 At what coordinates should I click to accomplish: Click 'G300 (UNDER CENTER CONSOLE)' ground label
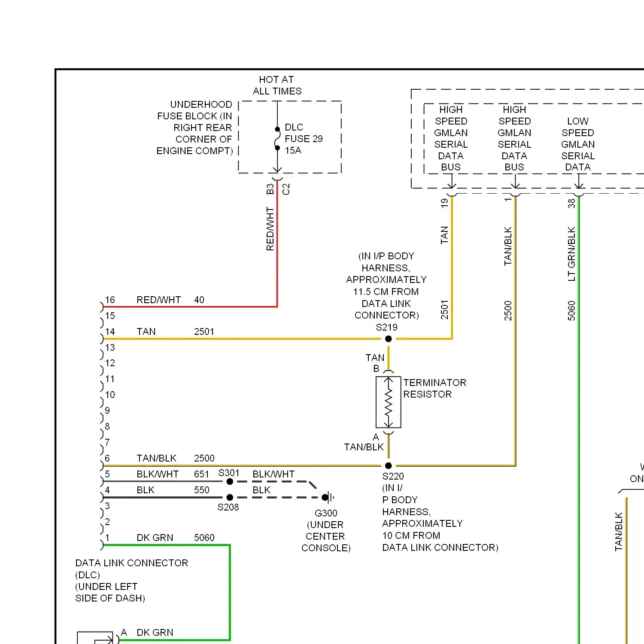(326, 530)
